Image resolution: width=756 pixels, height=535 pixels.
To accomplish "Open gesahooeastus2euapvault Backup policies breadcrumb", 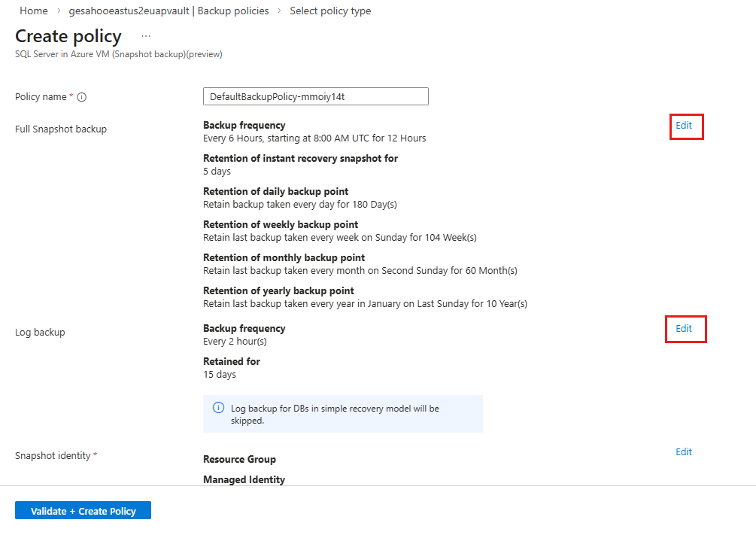I will (169, 11).
